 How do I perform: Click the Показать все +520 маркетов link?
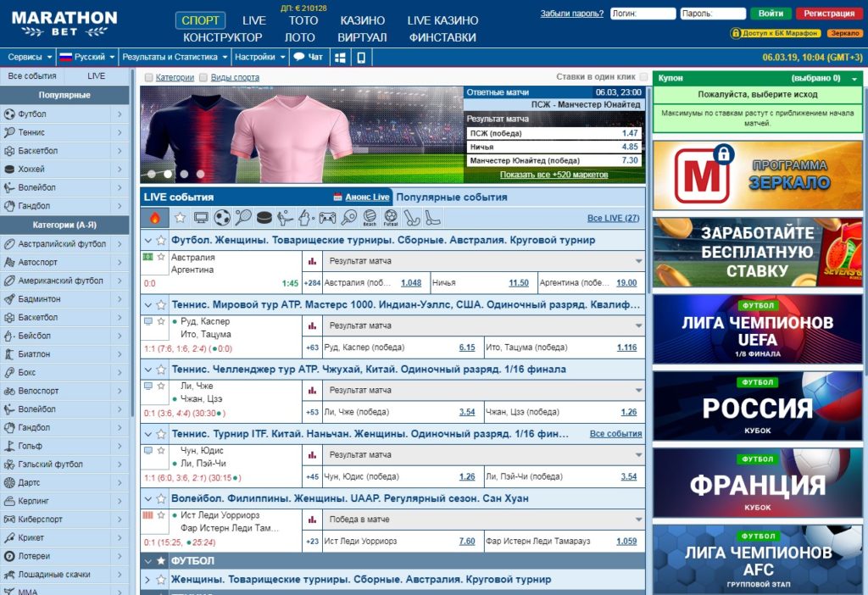click(x=554, y=175)
